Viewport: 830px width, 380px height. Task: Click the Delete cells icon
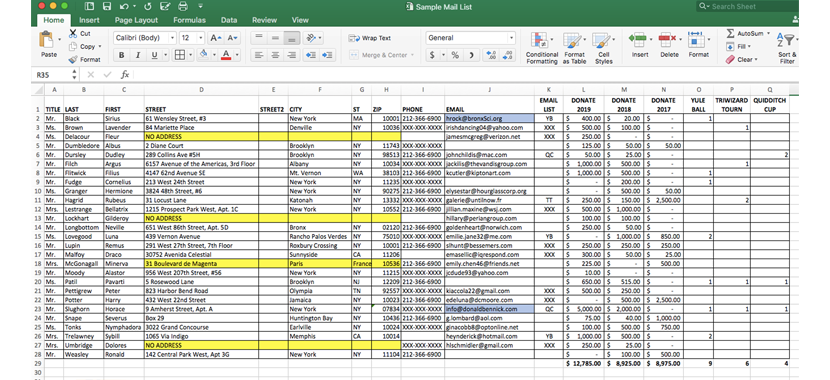(x=667, y=39)
